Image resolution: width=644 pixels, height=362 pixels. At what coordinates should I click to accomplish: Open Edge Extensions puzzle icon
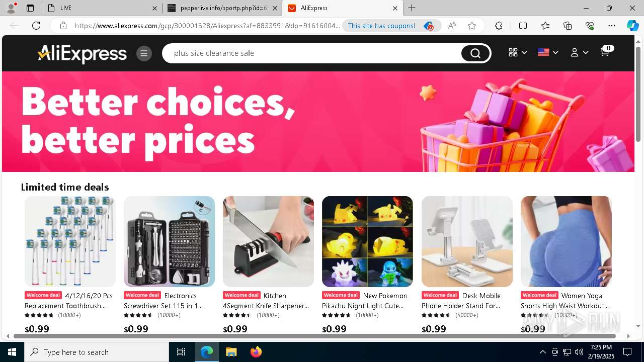499,26
